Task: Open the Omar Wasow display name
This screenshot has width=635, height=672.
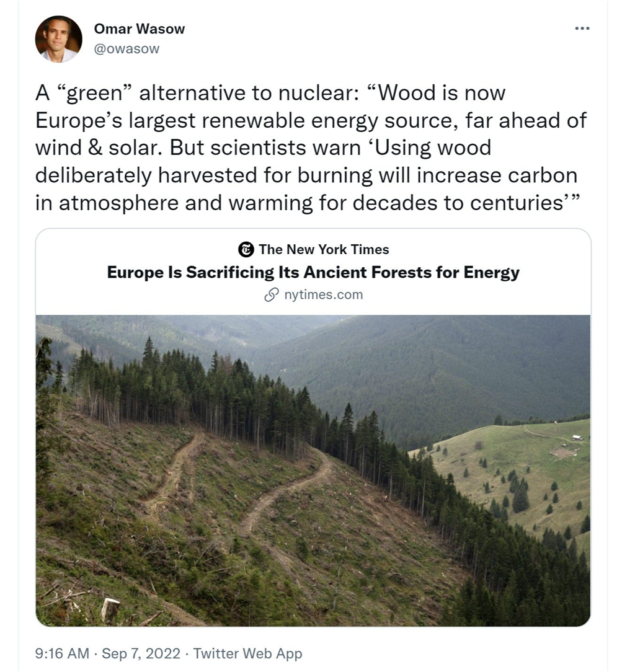Action: pyautogui.click(x=140, y=29)
